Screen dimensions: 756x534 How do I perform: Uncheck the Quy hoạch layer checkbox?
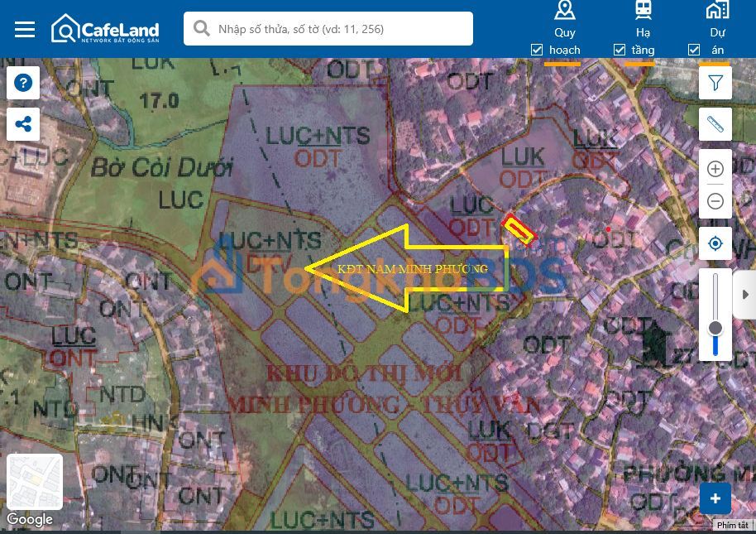(x=537, y=51)
